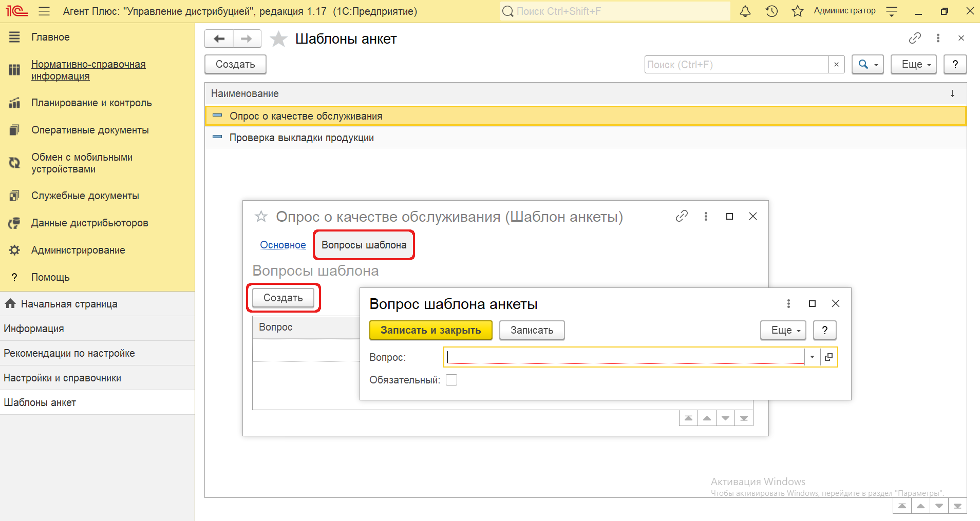Get link icon in Опрос о качестве обслуживания form
Viewport: 980px width, 521px height.
coord(682,216)
